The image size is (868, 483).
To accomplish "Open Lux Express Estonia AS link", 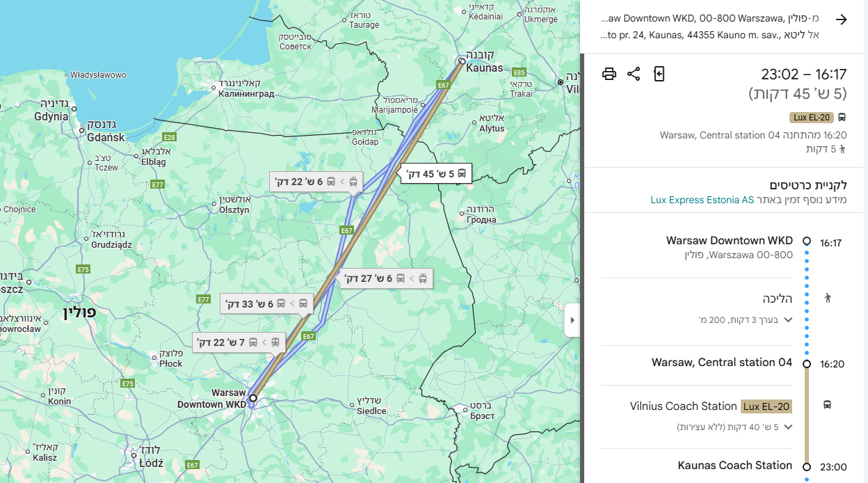I will pyautogui.click(x=702, y=200).
